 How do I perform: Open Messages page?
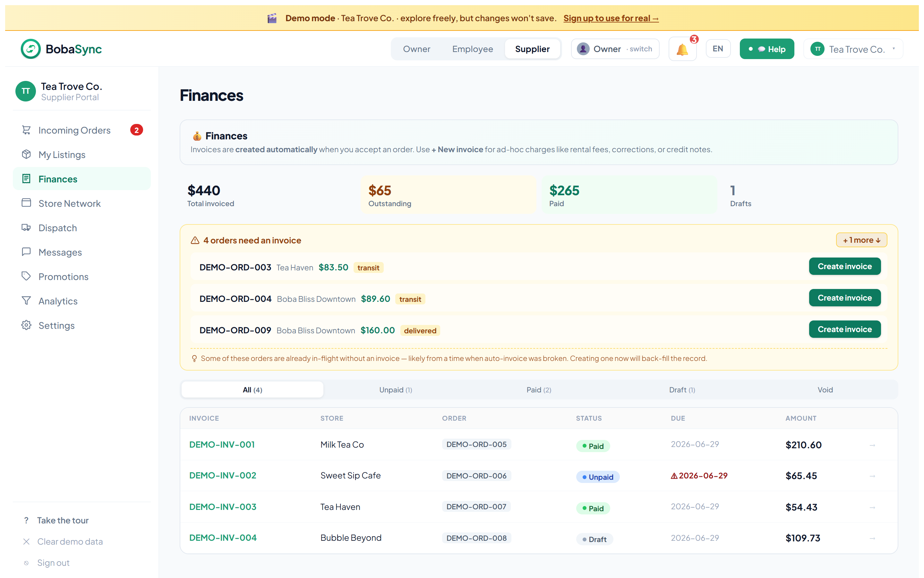(82, 252)
